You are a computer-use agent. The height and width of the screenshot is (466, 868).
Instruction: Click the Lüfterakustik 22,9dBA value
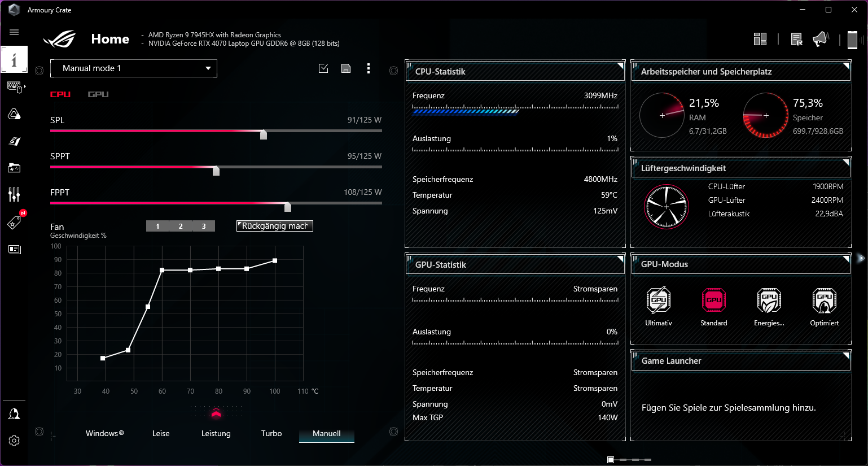(829, 214)
